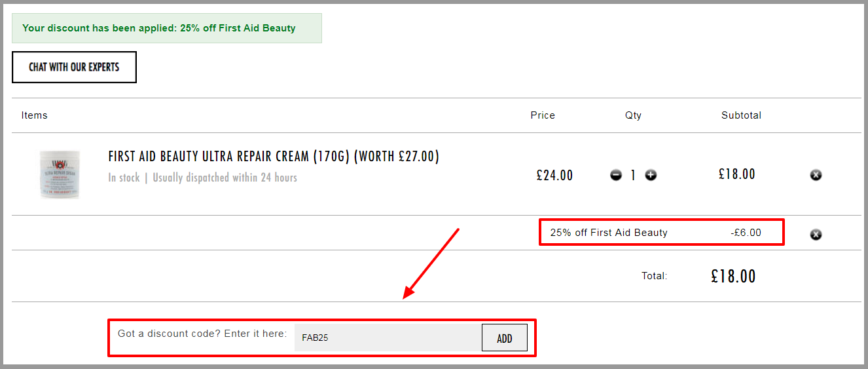The height and width of the screenshot is (369, 868).
Task: Click the Qty column header
Action: pos(633,116)
